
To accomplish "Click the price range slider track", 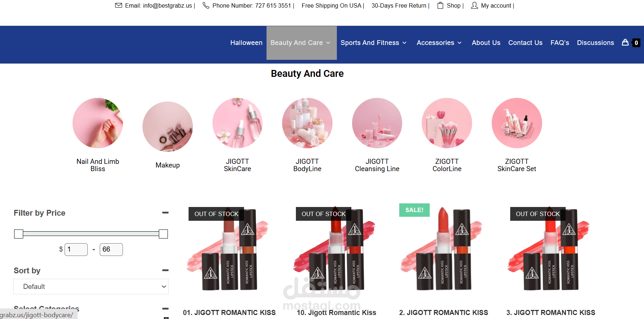I will [x=91, y=234].
